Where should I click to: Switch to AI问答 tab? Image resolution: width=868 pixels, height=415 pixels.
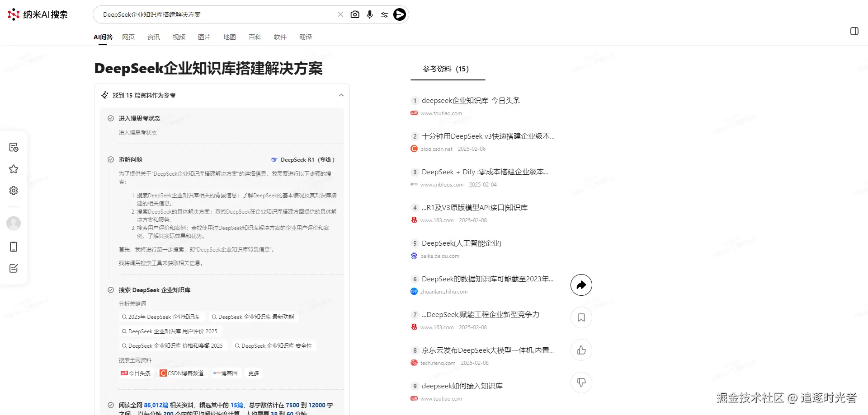103,37
